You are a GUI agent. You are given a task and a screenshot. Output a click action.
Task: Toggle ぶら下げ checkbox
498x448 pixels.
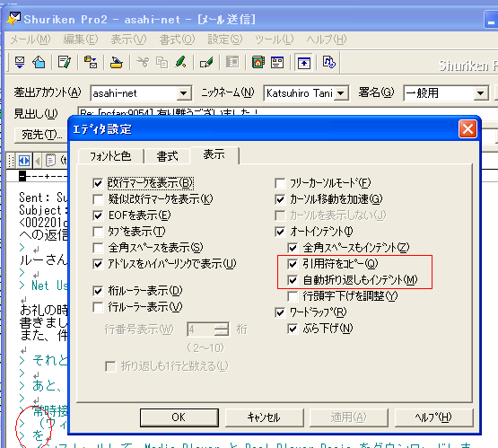click(293, 329)
